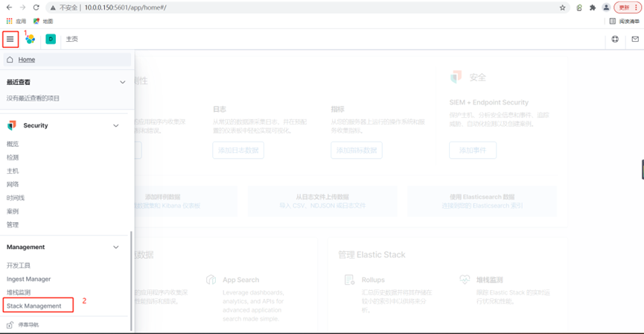Bookmark this page with the star icon
This screenshot has width=644, height=334.
point(562,7)
